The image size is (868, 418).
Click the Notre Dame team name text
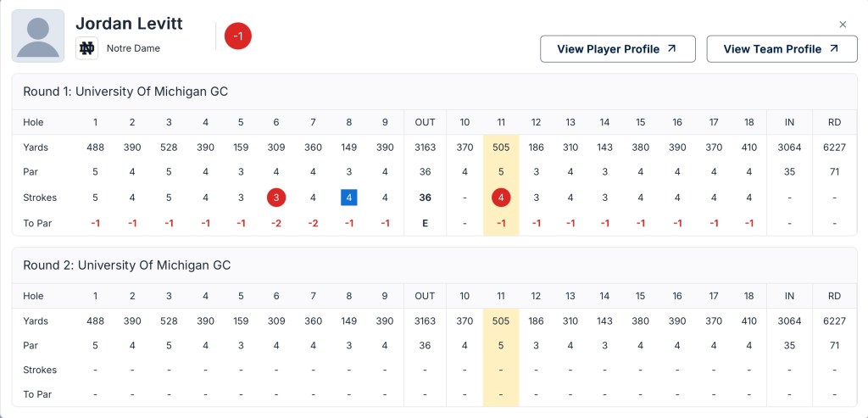(133, 48)
